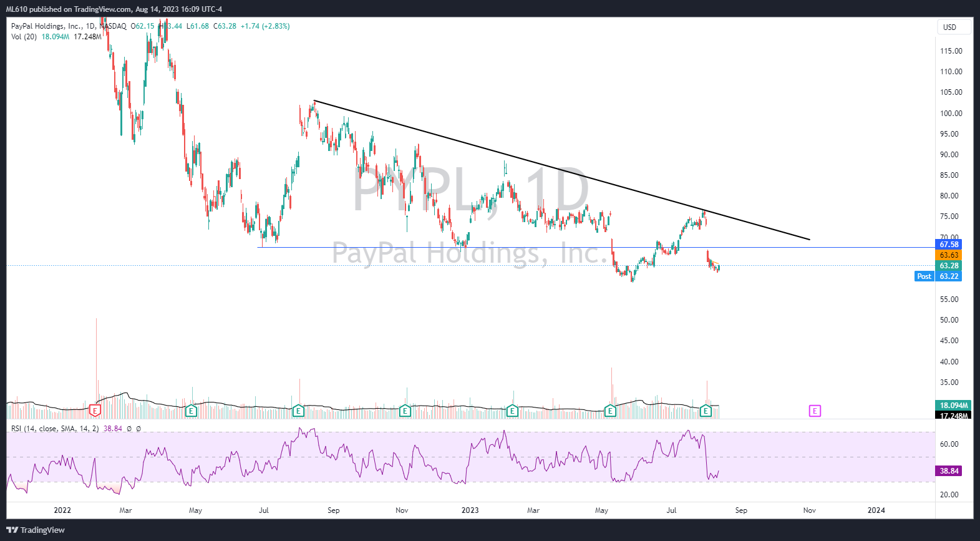Click the 38.84 value in RSI legend
980x541 pixels.
[113, 429]
